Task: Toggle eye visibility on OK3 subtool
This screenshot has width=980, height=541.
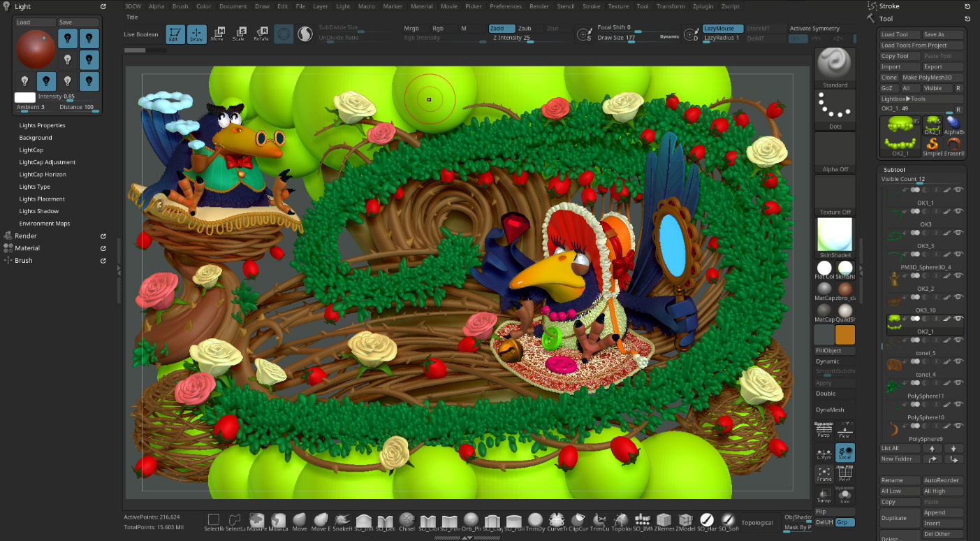Action: pos(959,211)
